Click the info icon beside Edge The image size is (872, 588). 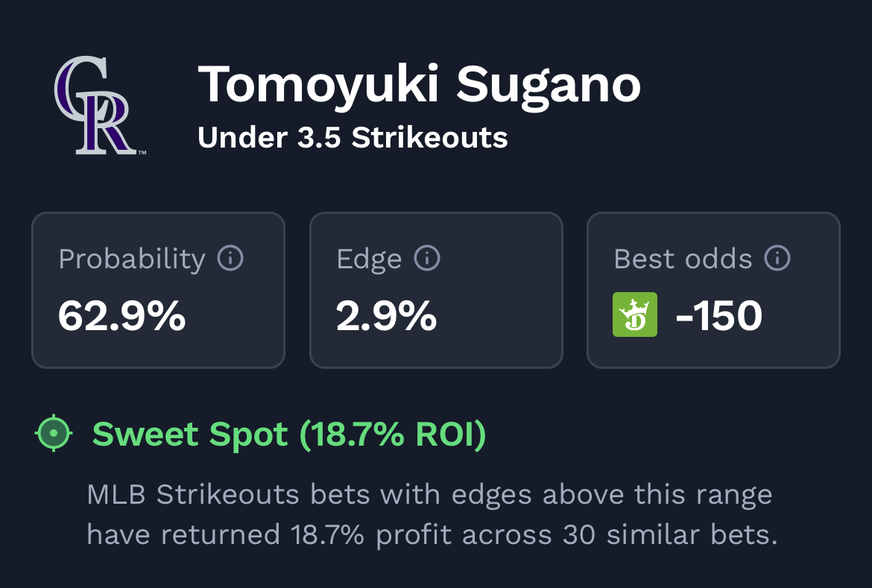pyautogui.click(x=427, y=259)
